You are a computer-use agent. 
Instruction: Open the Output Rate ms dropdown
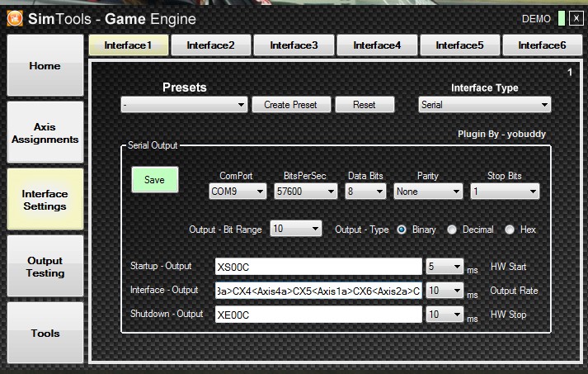point(445,291)
